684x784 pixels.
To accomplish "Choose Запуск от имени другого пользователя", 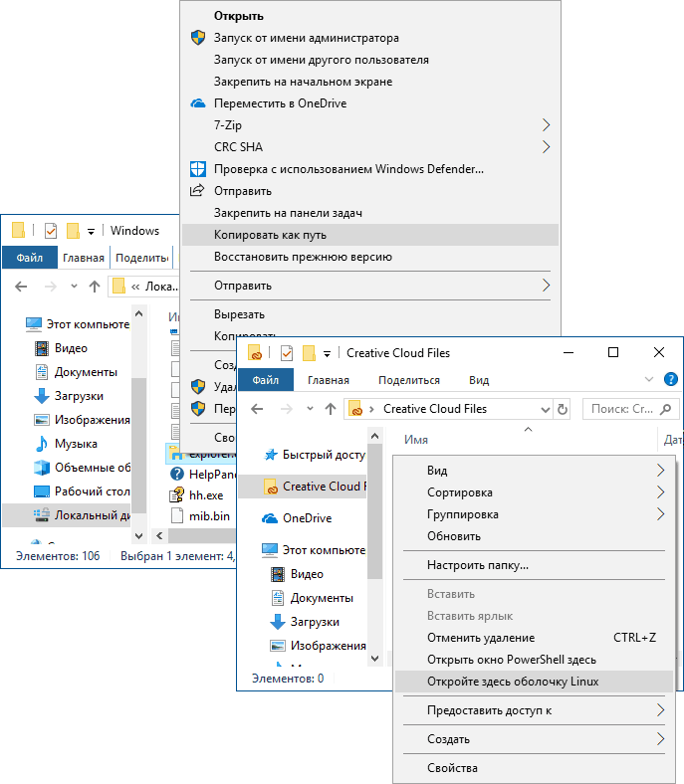I will (370, 60).
